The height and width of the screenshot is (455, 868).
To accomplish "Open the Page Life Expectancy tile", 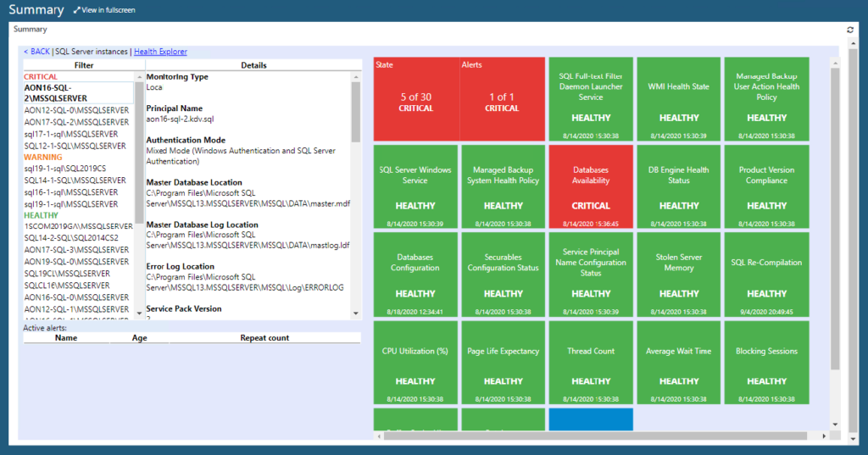I will 504,363.
